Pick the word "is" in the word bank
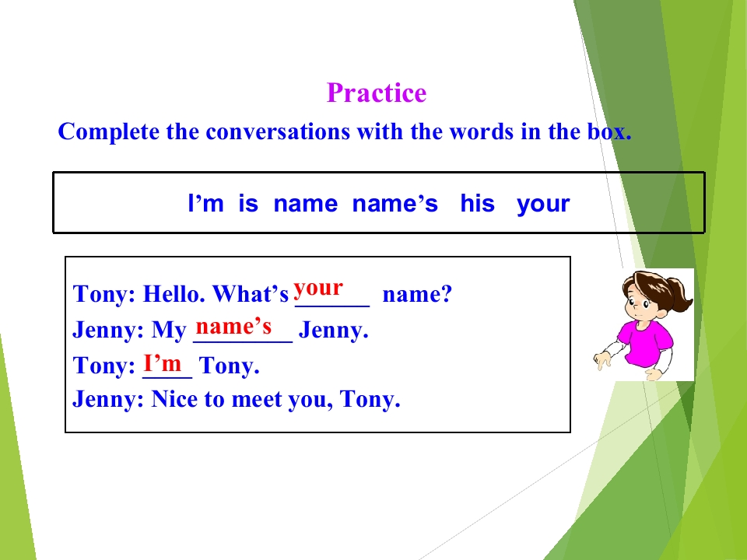The height and width of the screenshot is (560, 747). [248, 205]
